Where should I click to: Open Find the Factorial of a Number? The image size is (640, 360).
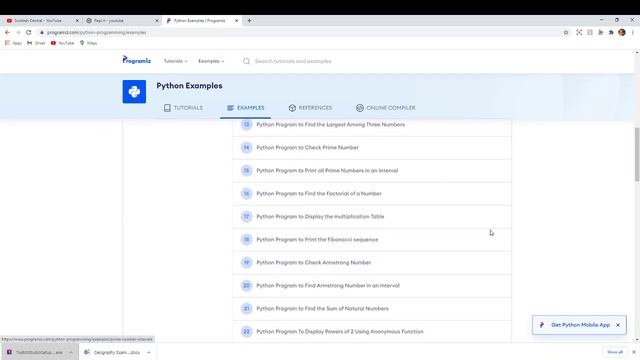click(x=372, y=193)
